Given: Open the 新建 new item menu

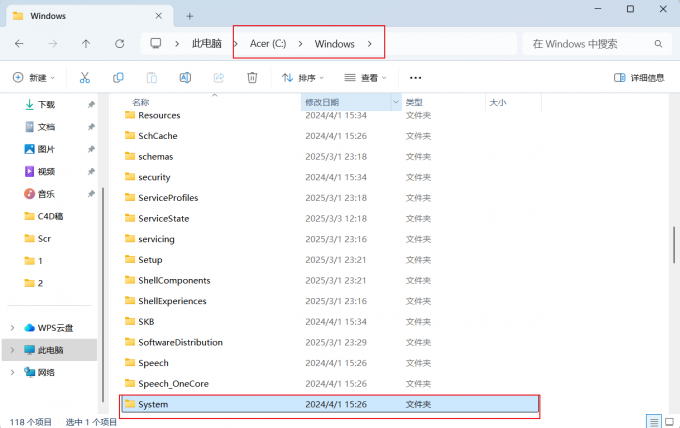Looking at the screenshot, I should click(34, 78).
